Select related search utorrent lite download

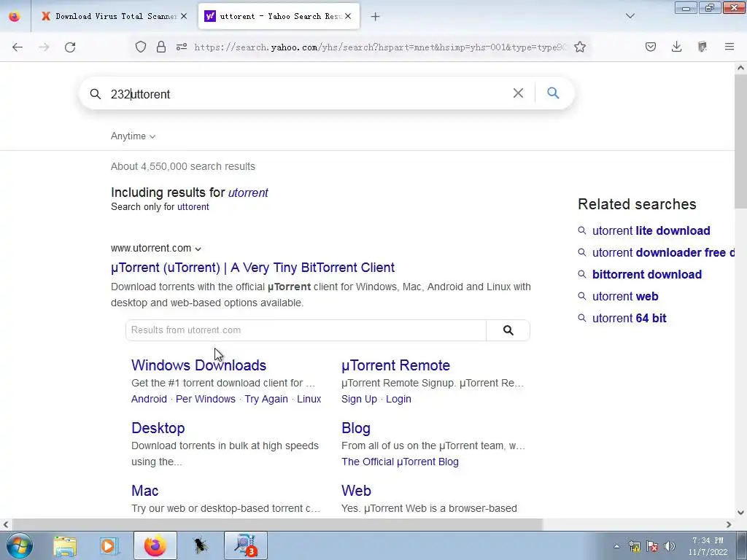click(x=651, y=230)
